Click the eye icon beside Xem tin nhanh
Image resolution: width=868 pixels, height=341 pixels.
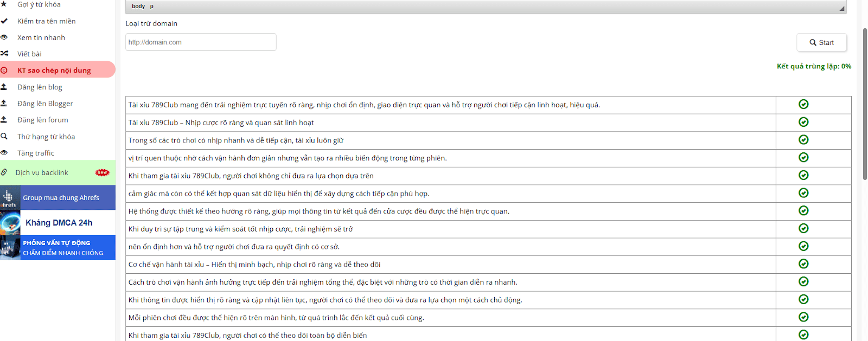(x=4, y=37)
